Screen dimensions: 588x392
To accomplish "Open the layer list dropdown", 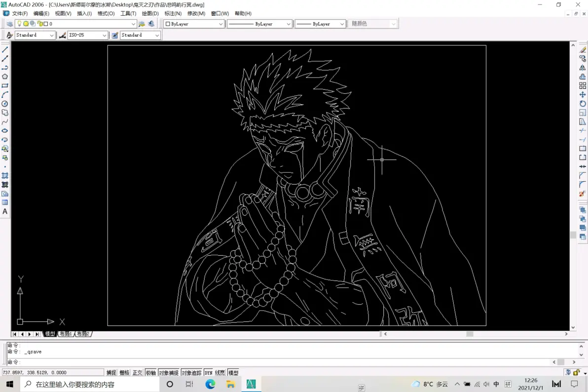I will 133,24.
